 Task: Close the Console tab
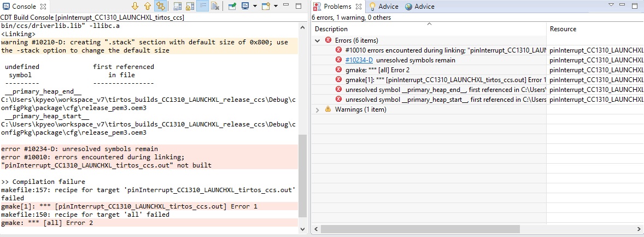point(44,7)
